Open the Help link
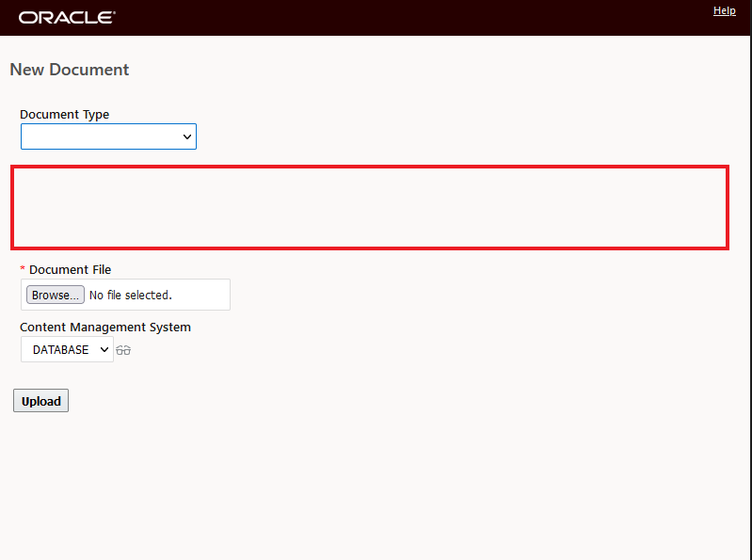This screenshot has height=560, width=752. click(724, 10)
